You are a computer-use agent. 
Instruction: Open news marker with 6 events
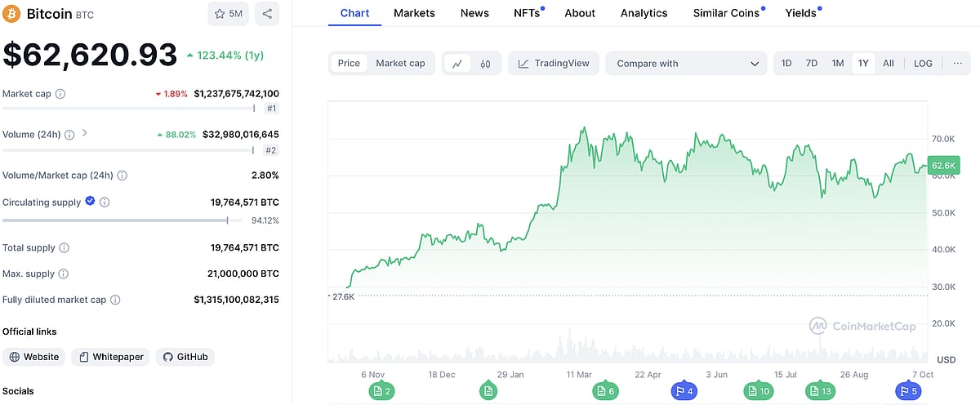[x=604, y=392]
